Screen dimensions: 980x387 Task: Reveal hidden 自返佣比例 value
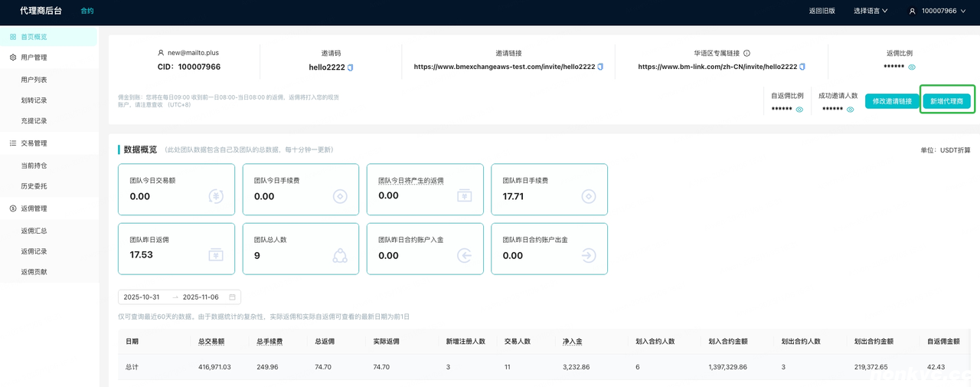point(799,110)
